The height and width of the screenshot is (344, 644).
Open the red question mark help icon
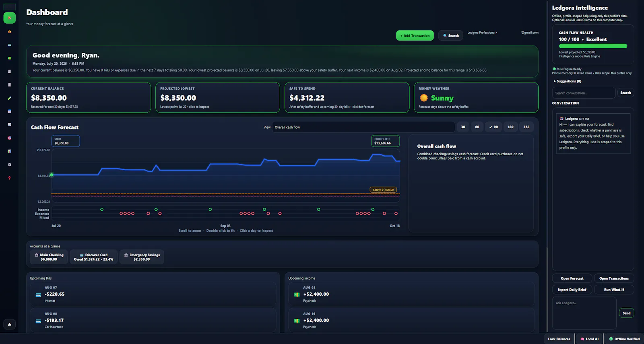(x=9, y=178)
